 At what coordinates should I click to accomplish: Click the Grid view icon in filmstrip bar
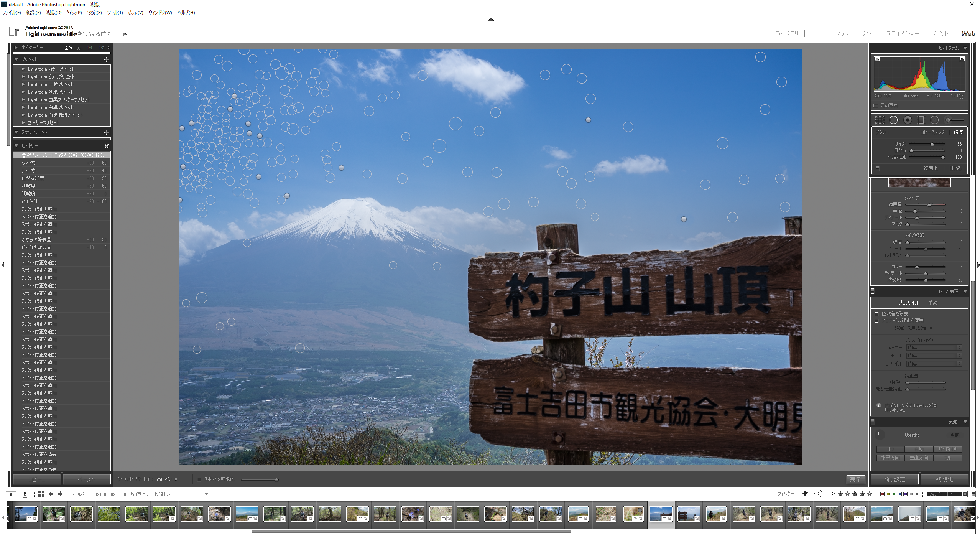click(x=41, y=494)
